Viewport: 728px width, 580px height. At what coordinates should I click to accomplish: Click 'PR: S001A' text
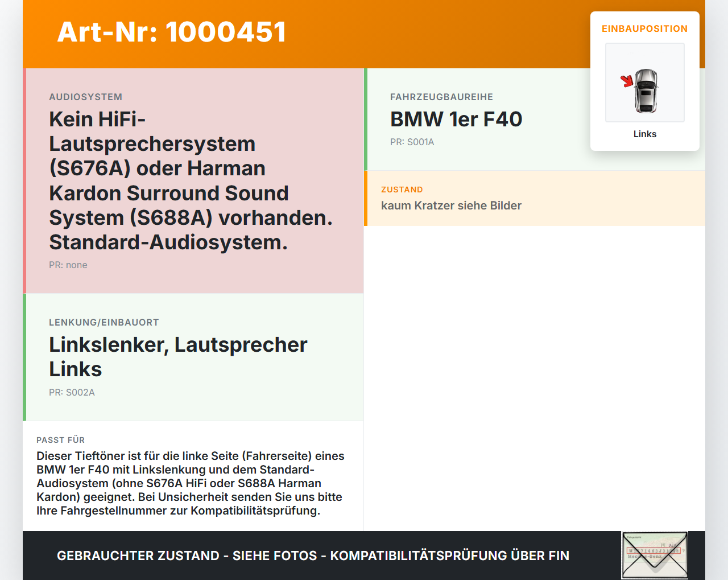412,142
